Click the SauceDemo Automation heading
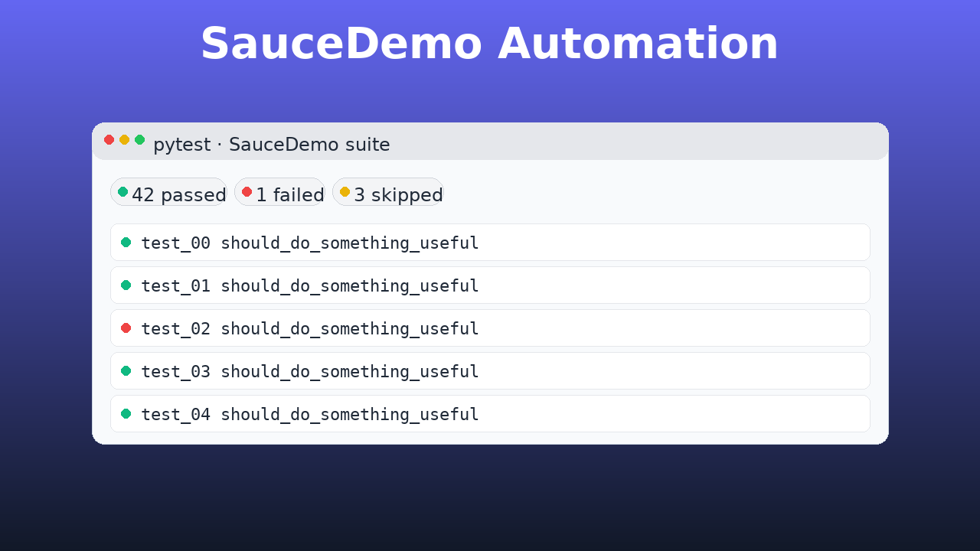This screenshot has height=551, width=980. pos(489,44)
